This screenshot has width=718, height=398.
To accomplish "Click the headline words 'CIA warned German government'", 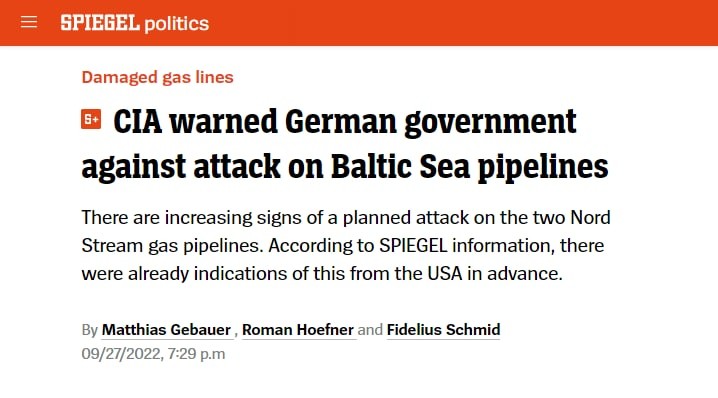I will pos(344,121).
